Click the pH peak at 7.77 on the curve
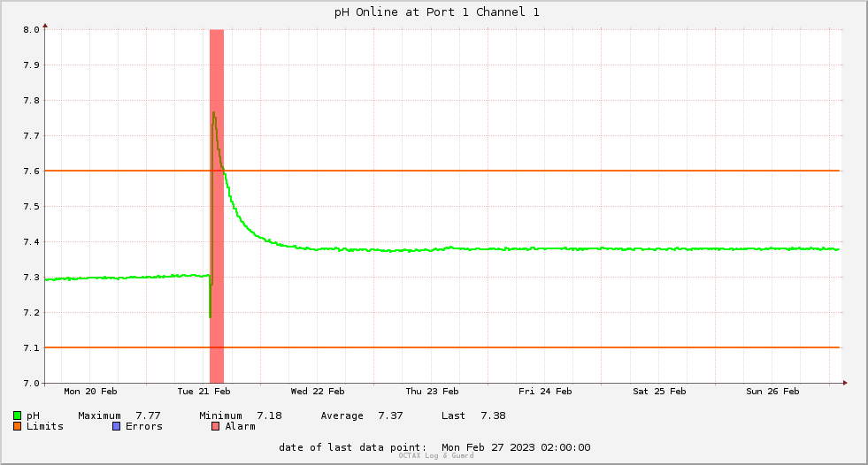This screenshot has height=465, width=868. [213, 113]
